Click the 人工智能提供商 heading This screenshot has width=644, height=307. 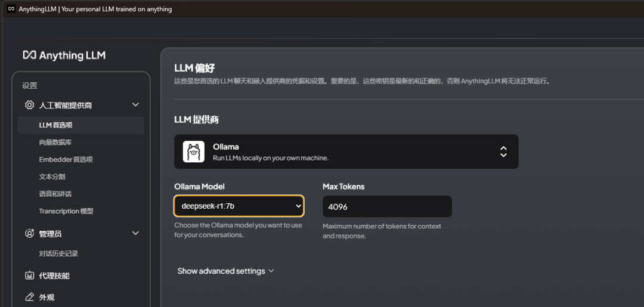tap(66, 106)
